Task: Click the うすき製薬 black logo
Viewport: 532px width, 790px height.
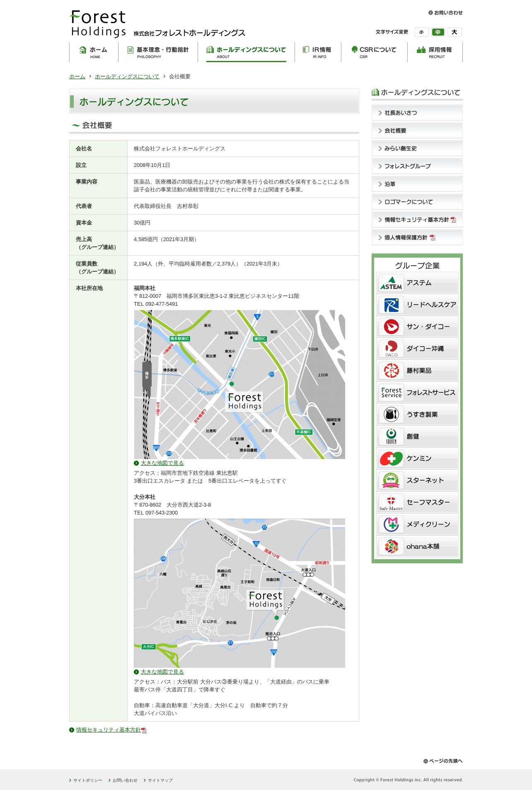Action: [x=391, y=415]
